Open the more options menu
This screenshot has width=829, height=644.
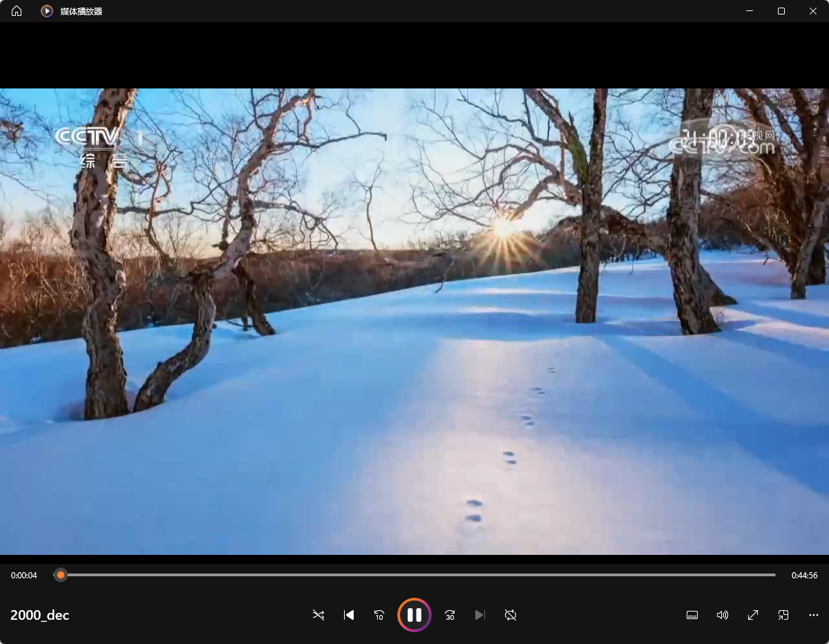click(814, 615)
